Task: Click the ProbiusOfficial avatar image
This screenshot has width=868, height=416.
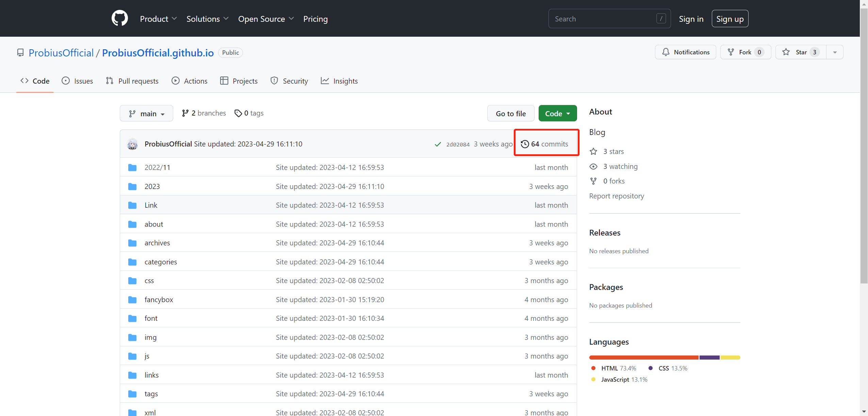Action: [x=132, y=144]
